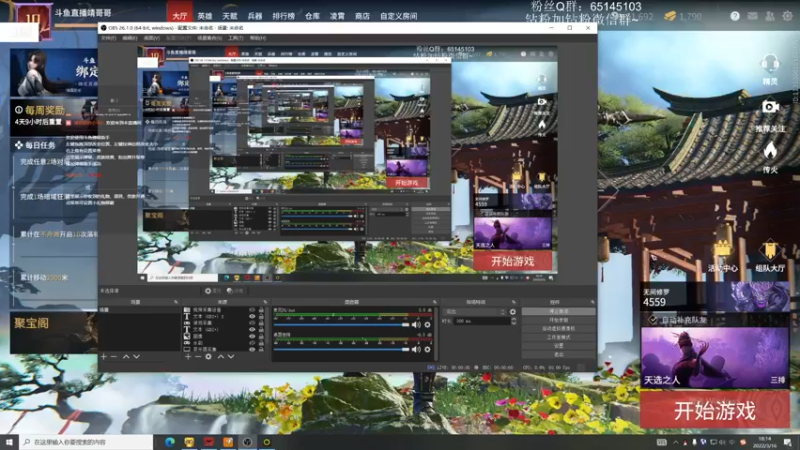The width and height of the screenshot is (800, 450).
Task: Switch to 商店 tab in game top bar
Action: (x=362, y=16)
